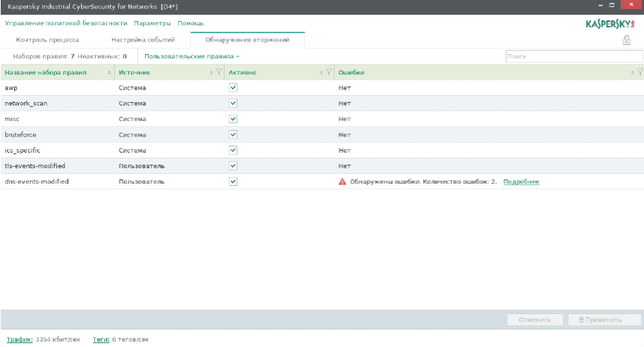
Task: Expand the Пользовательские правила dropdown
Action: point(191,56)
